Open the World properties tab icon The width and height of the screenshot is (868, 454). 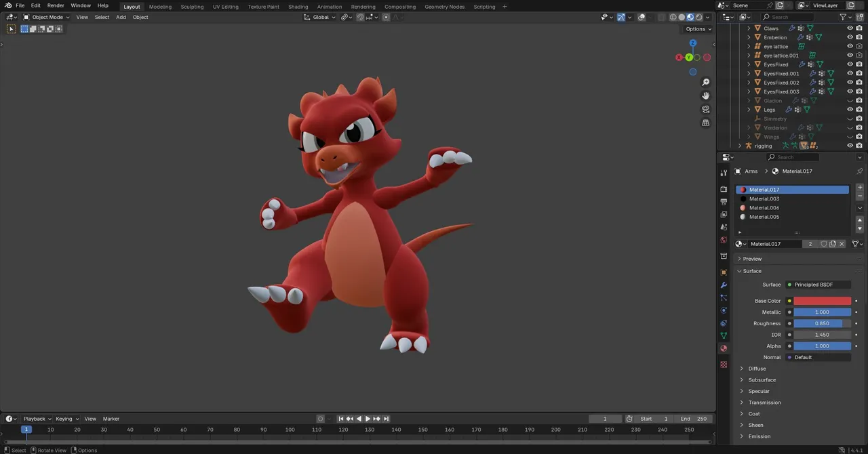pos(724,241)
